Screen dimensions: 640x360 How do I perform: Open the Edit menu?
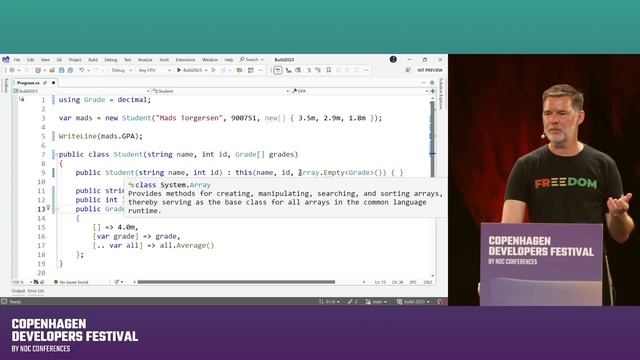tap(30, 60)
